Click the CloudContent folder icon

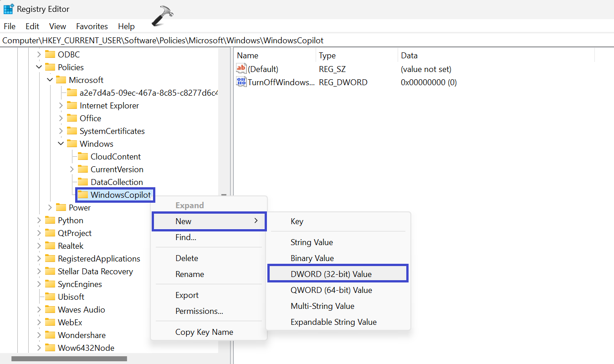82,157
